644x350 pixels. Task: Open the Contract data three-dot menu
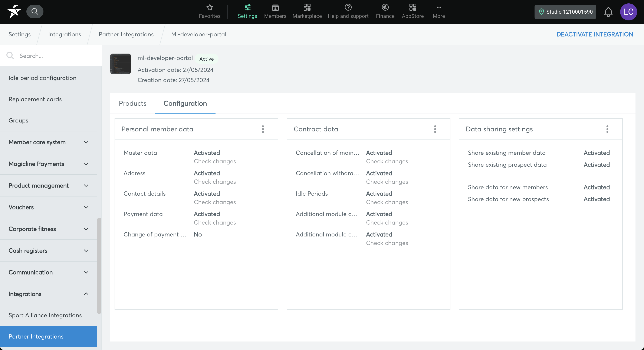pyautogui.click(x=435, y=129)
